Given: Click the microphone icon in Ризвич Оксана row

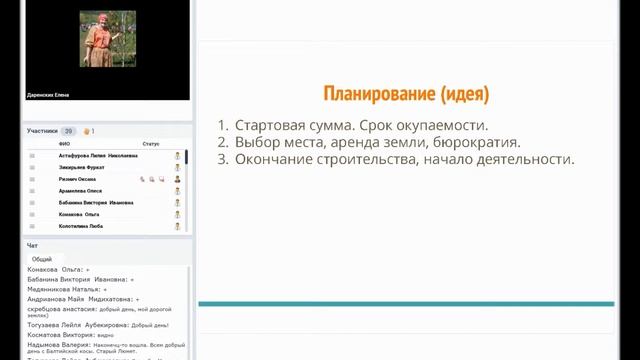Looking at the screenshot, I should [142, 179].
